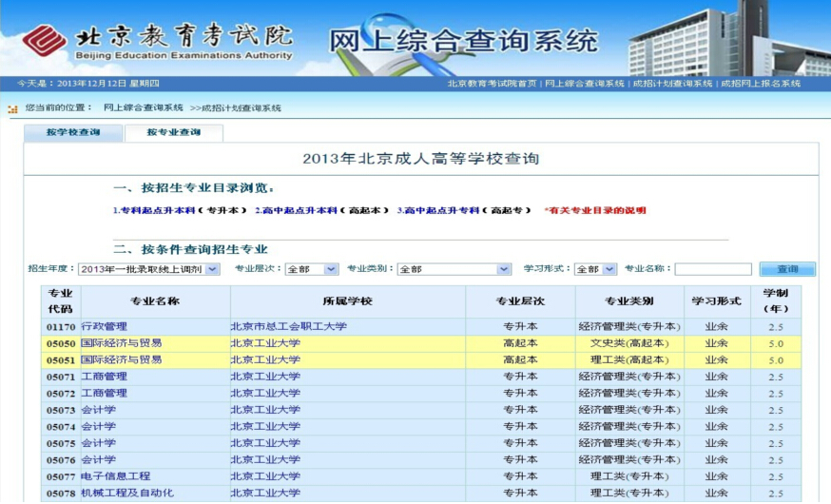831x504 pixels.
Task: Click the Beijing Education Examinations Authority logo
Action: pos(158,40)
